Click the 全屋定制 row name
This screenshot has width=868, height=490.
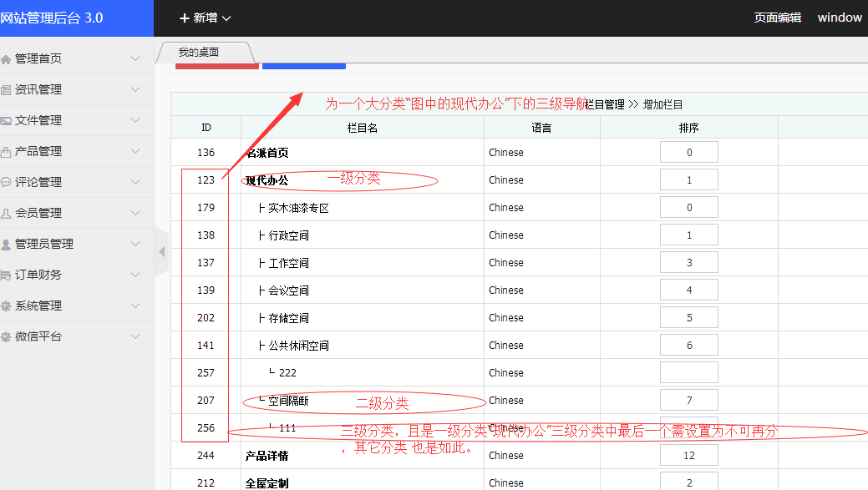click(266, 483)
